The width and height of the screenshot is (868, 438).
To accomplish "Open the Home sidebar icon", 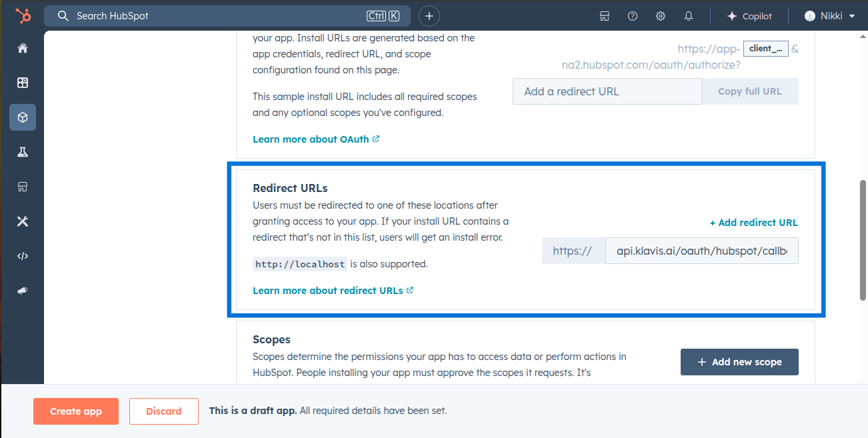I will coord(23,48).
